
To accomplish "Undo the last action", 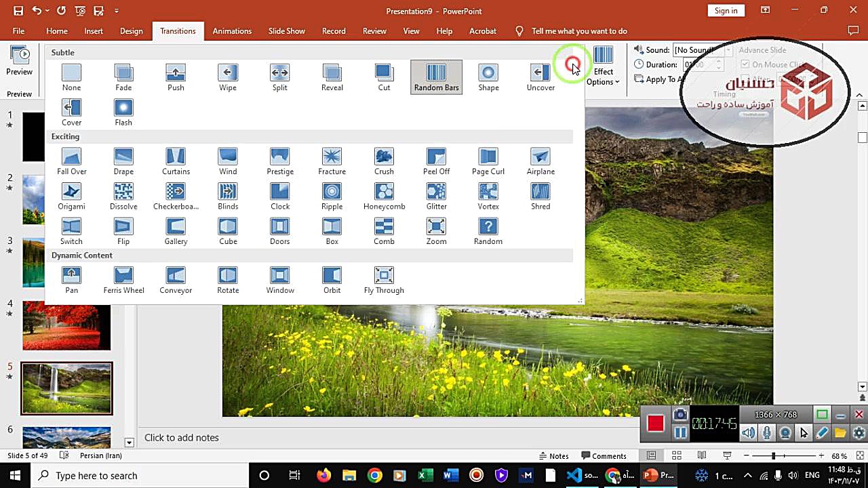I will click(37, 11).
